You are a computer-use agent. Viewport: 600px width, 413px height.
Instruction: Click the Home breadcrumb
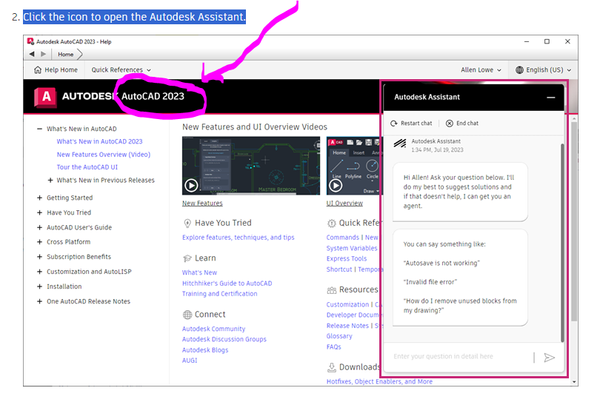65,54
